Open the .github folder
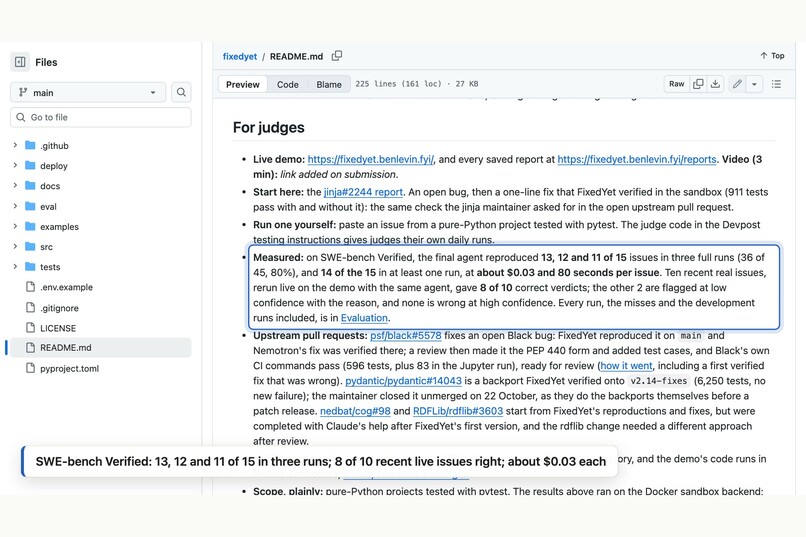 54,145
